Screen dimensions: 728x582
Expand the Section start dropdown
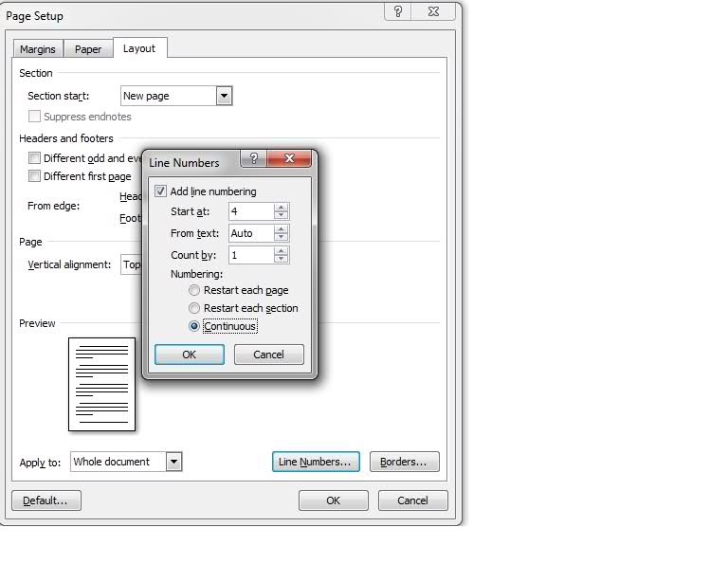click(x=224, y=96)
